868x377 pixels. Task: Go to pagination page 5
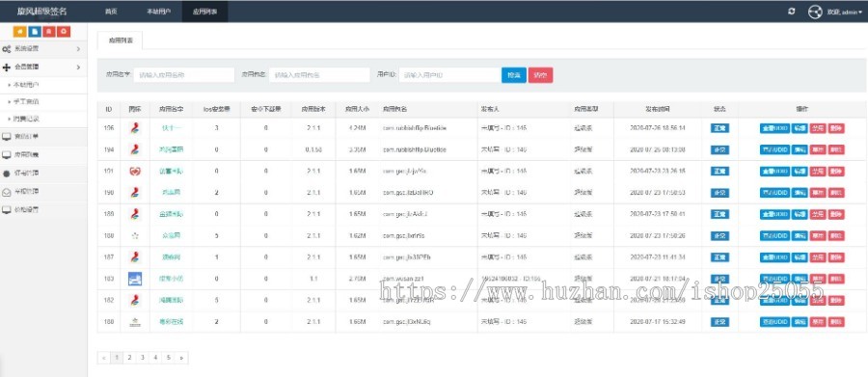(x=168, y=358)
